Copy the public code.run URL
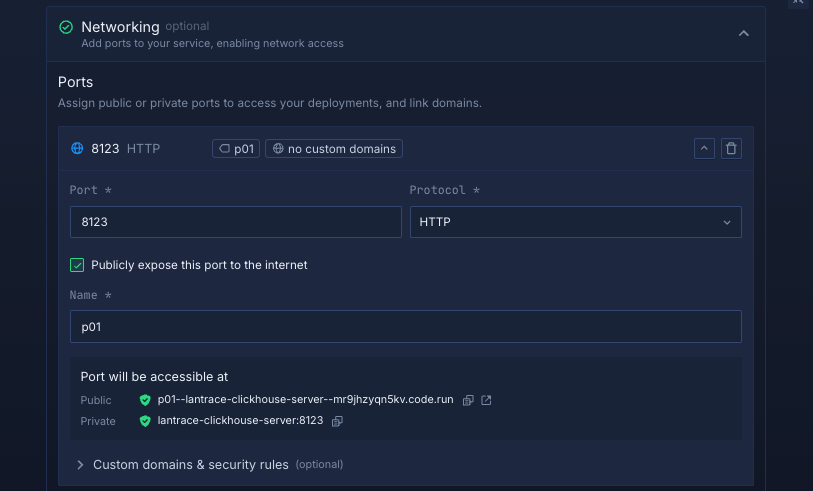This screenshot has height=491, width=813. coord(468,400)
